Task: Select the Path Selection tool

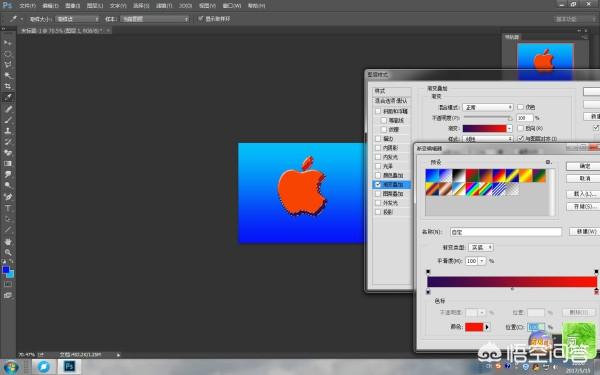Action: coord(8,219)
